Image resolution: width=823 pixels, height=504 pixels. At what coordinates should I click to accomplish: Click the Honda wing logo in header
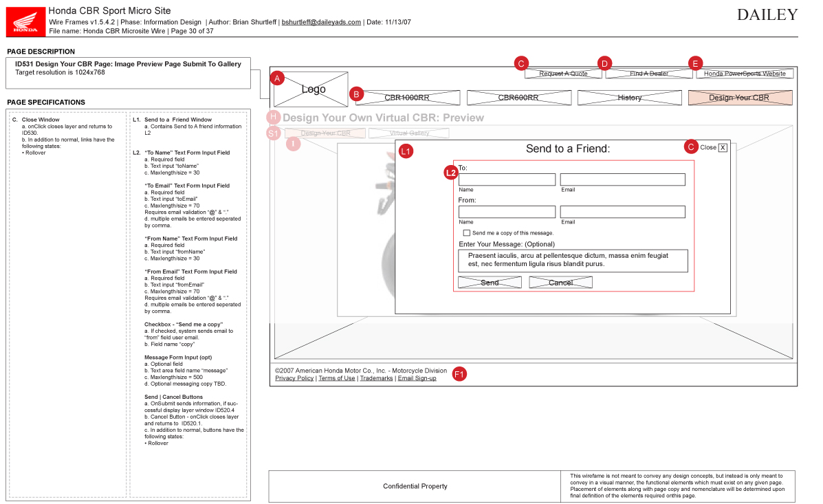(x=26, y=21)
